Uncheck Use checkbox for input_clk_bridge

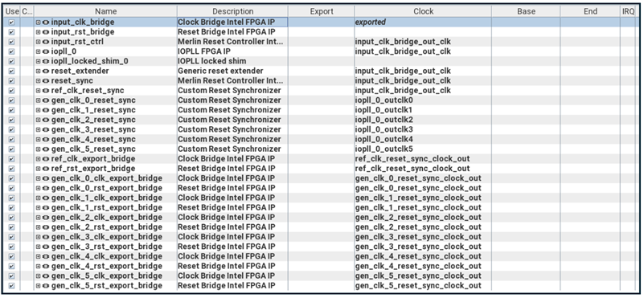[11, 22]
